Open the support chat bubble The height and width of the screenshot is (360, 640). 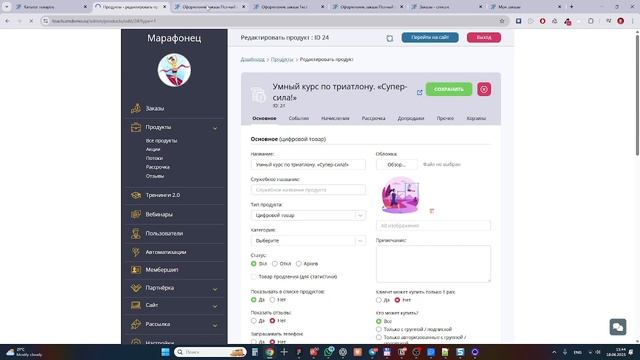tap(618, 327)
